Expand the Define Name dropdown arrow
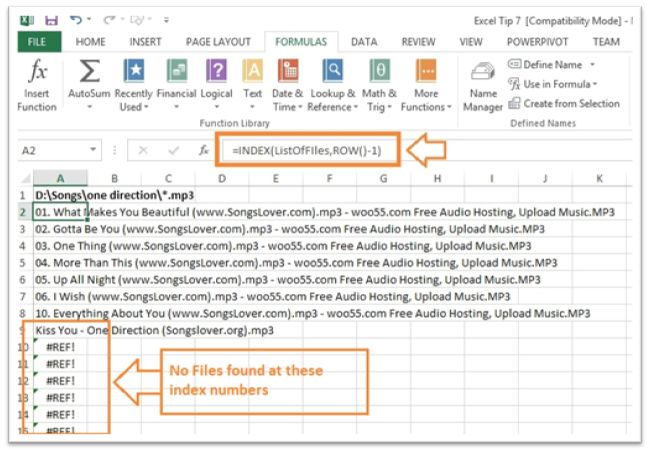 coord(592,65)
